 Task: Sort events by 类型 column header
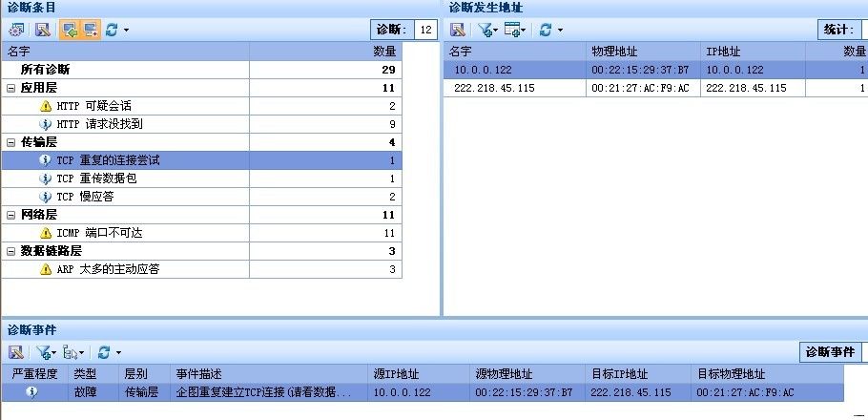[x=93, y=374]
